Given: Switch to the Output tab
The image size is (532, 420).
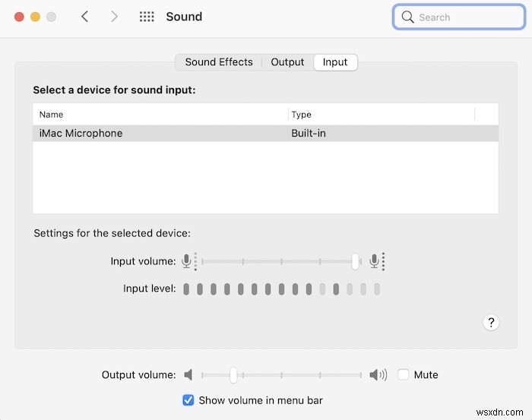Looking at the screenshot, I should coord(287,62).
